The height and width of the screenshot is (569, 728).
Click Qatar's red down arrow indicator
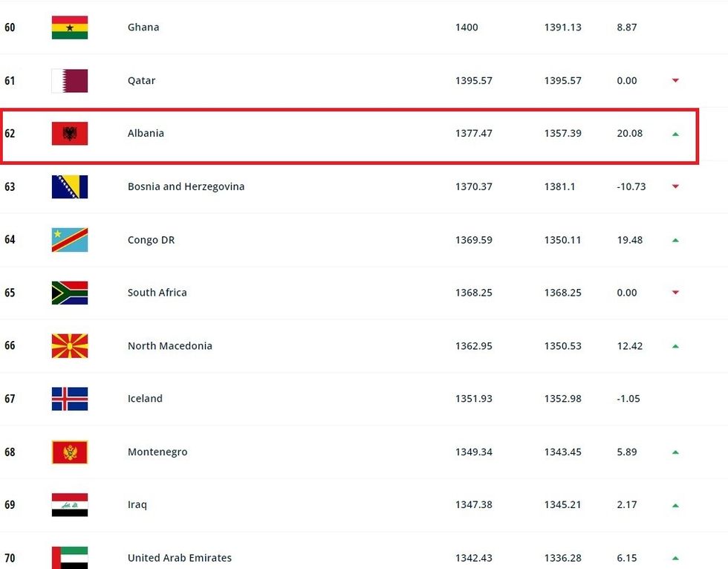pos(675,81)
